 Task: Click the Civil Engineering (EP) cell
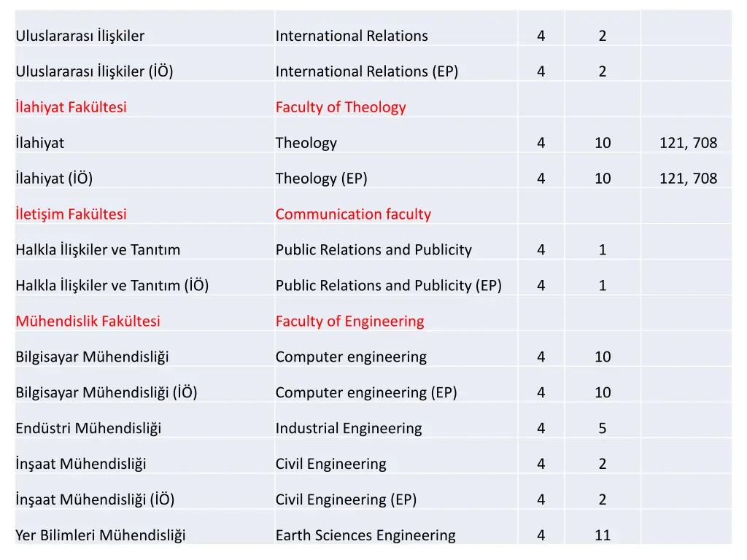346,499
